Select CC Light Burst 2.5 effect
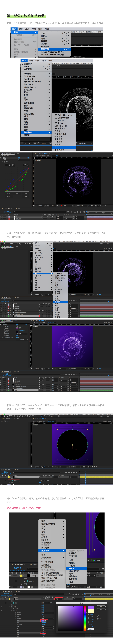The image size is (113, 644). tap(61, 275)
